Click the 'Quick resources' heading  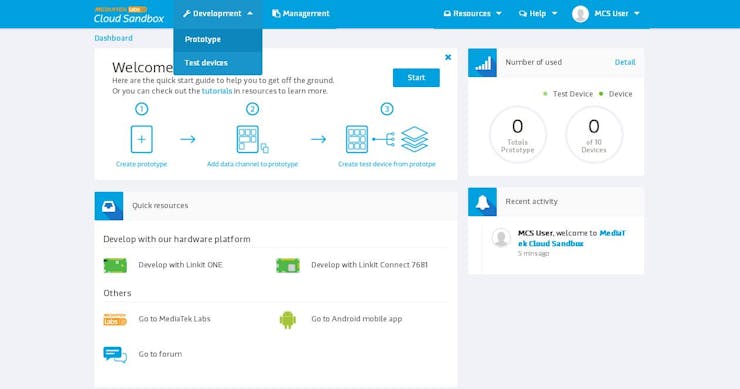pyautogui.click(x=160, y=205)
